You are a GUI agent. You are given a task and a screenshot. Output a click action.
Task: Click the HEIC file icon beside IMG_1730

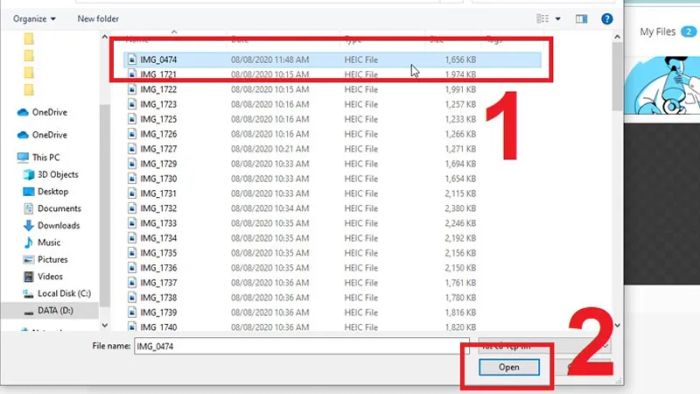click(132, 178)
